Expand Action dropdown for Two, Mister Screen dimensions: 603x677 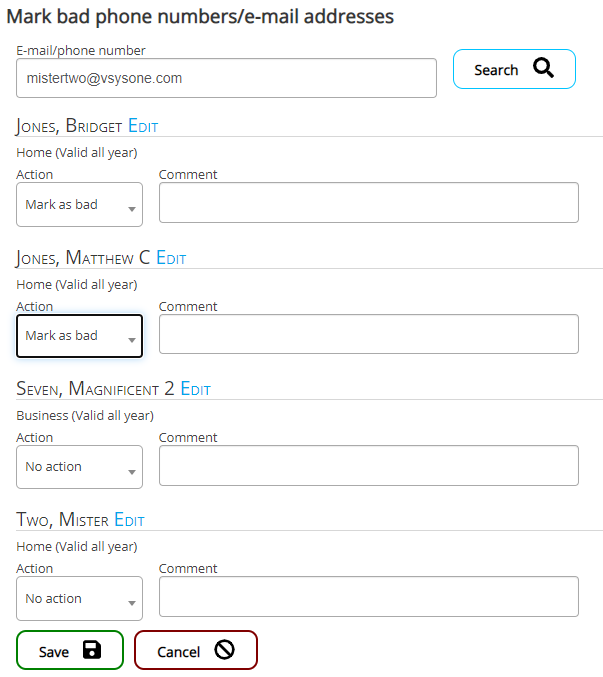tap(79, 599)
